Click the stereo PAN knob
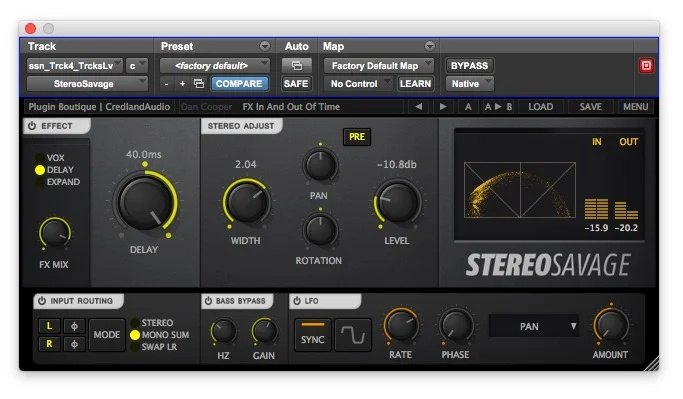 pyautogui.click(x=320, y=166)
